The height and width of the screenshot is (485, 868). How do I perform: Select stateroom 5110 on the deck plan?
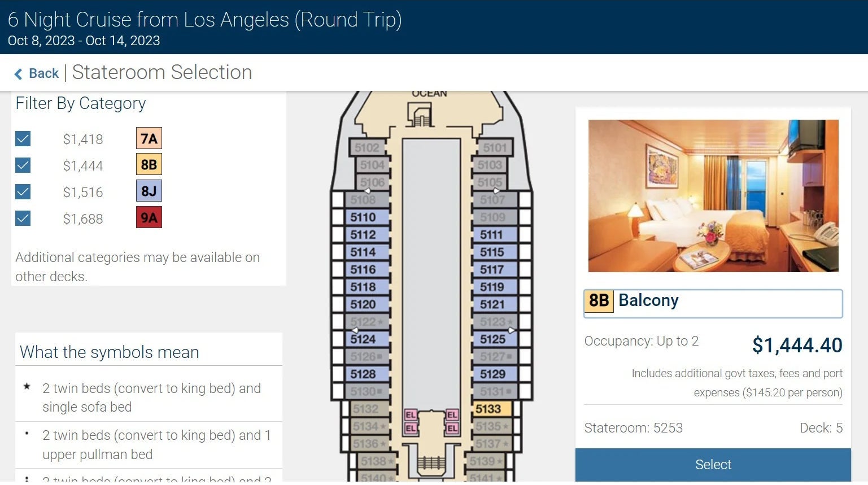364,217
